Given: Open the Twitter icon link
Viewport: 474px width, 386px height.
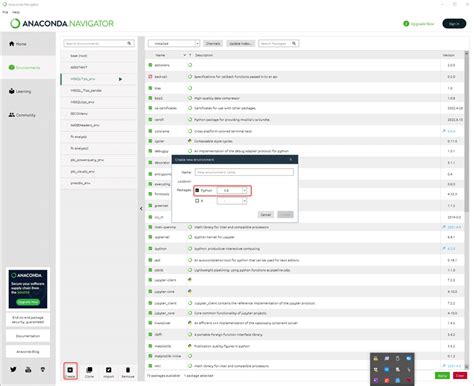Looking at the screenshot, I should click(x=13, y=369).
